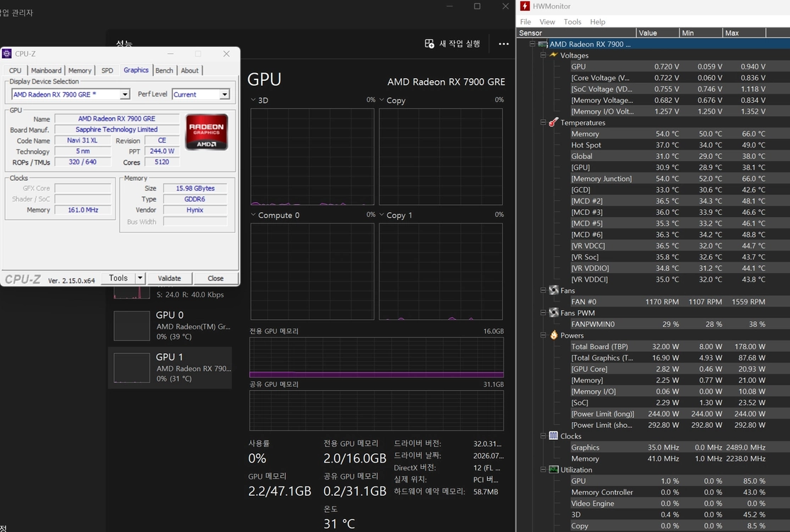The image size is (790, 532).
Task: Switch to the About tab in CPU-Z
Action: [x=189, y=70]
